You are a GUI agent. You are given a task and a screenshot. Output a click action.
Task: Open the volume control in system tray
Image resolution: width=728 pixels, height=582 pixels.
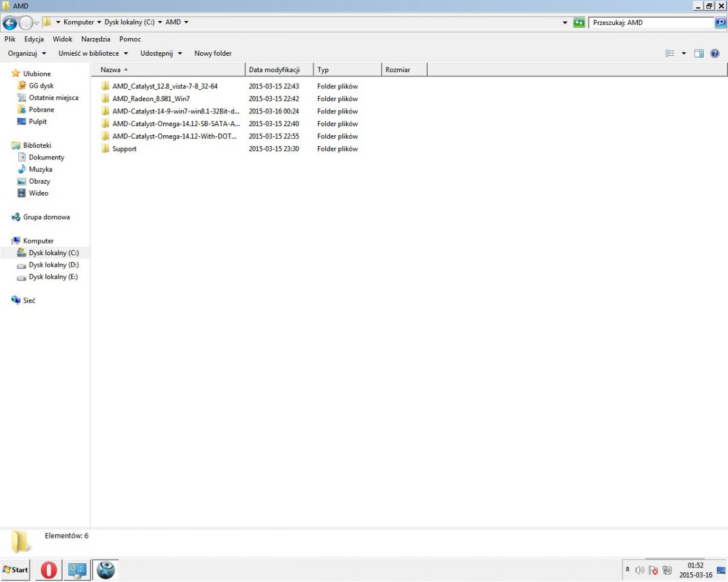pos(639,570)
